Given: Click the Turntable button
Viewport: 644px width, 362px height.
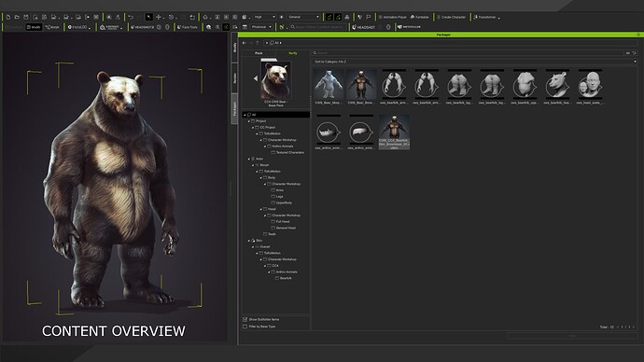Looking at the screenshot, I should [x=419, y=17].
